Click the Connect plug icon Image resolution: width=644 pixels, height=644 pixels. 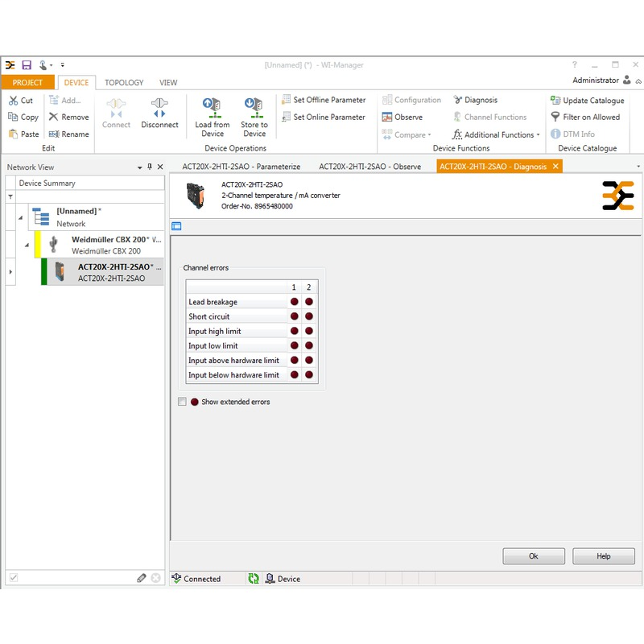(x=116, y=108)
